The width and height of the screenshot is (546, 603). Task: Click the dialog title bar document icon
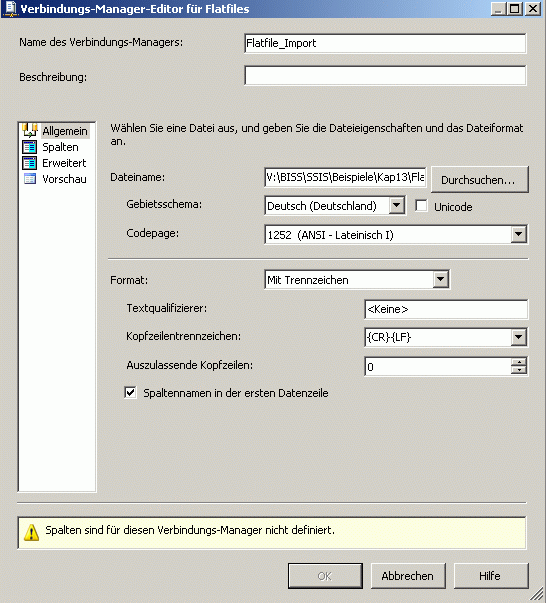tap(10, 9)
